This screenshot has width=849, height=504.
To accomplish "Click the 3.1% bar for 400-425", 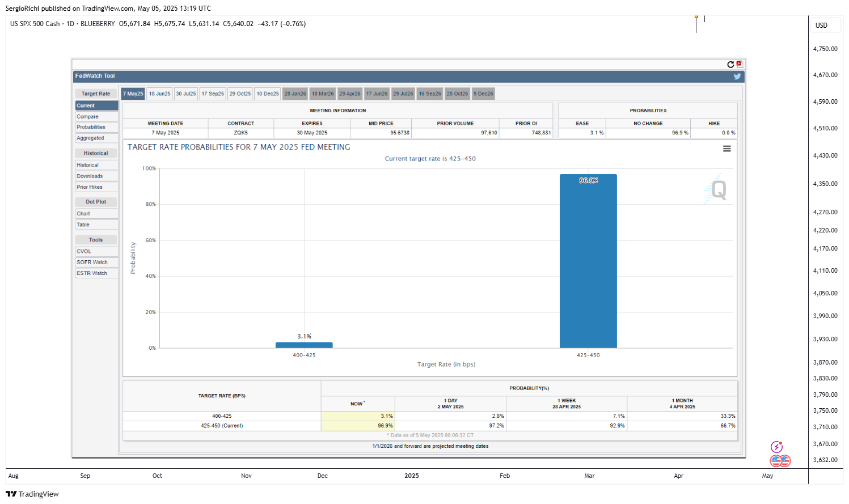I will (x=304, y=345).
